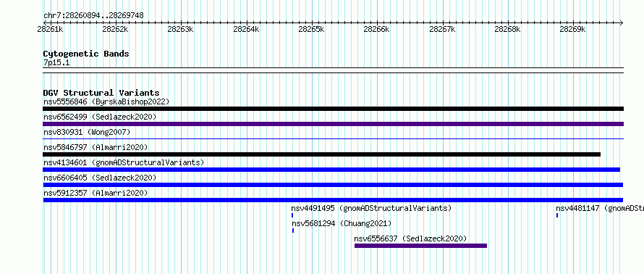Click the purple bar under nsv6556637

tap(420, 246)
